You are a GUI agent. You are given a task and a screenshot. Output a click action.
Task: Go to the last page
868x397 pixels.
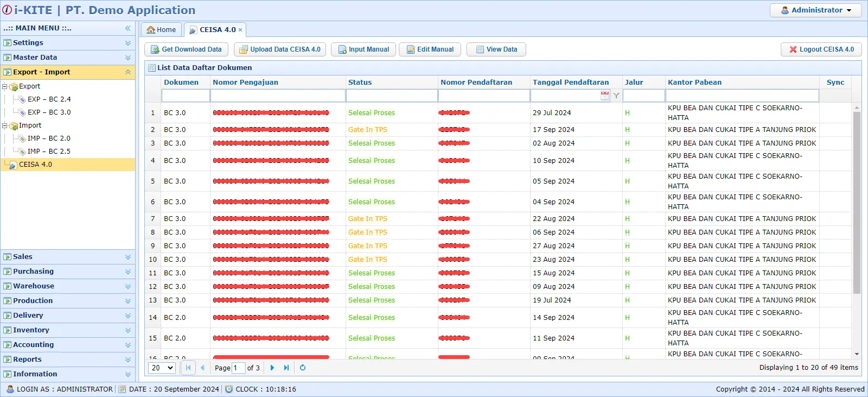coord(286,368)
